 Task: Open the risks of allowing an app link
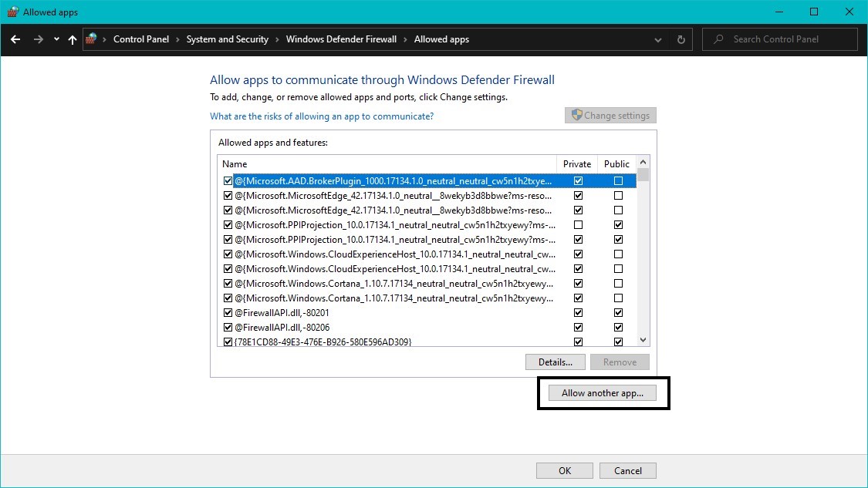[322, 116]
